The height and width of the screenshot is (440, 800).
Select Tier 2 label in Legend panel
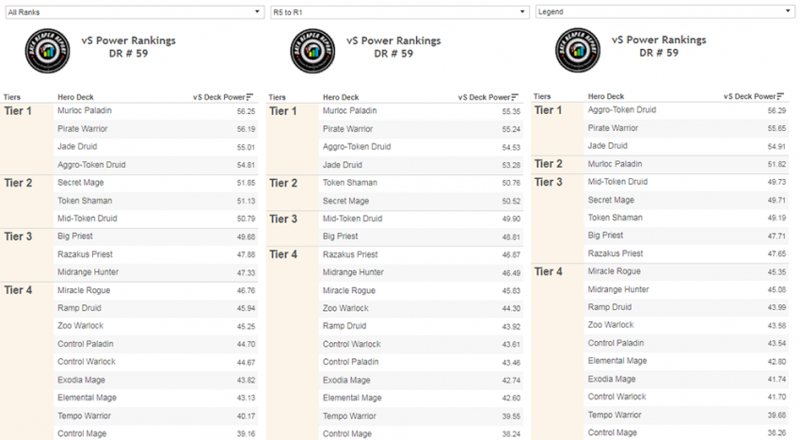coord(548,164)
